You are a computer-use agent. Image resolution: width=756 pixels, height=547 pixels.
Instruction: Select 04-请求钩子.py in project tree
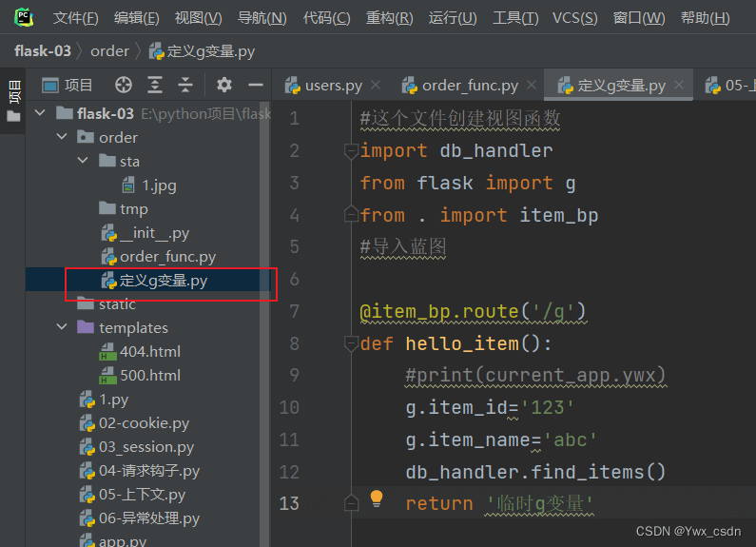[x=149, y=471]
